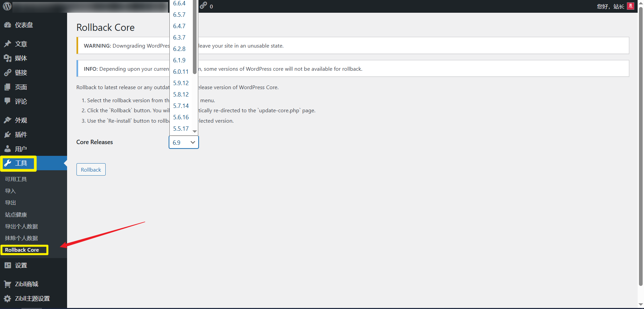Open the media library icon
The height and width of the screenshot is (309, 644).
coord(7,58)
